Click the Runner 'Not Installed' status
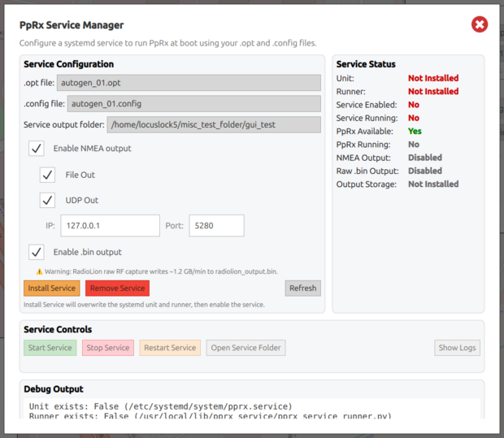The height and width of the screenshot is (438, 504). (433, 91)
